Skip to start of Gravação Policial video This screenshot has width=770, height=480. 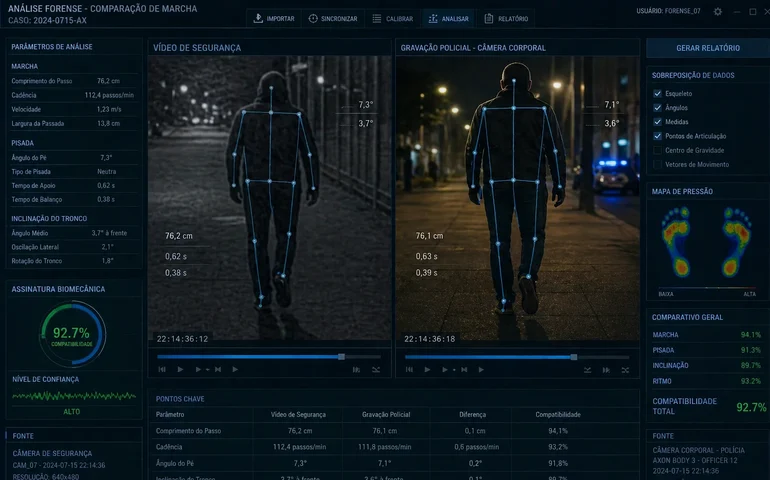point(409,369)
